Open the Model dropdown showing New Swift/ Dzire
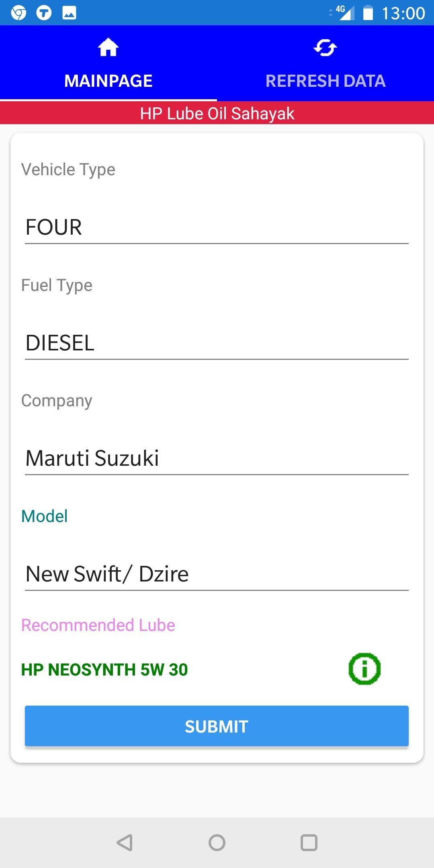The width and height of the screenshot is (434, 868). (217, 574)
